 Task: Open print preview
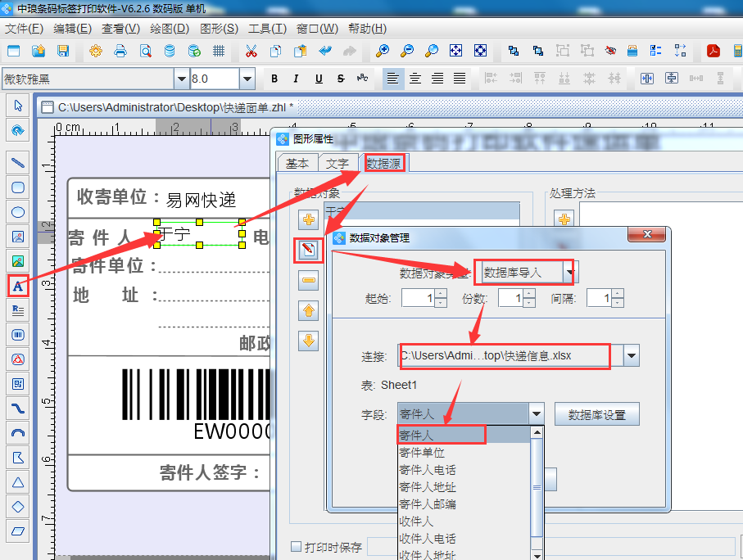tap(147, 50)
